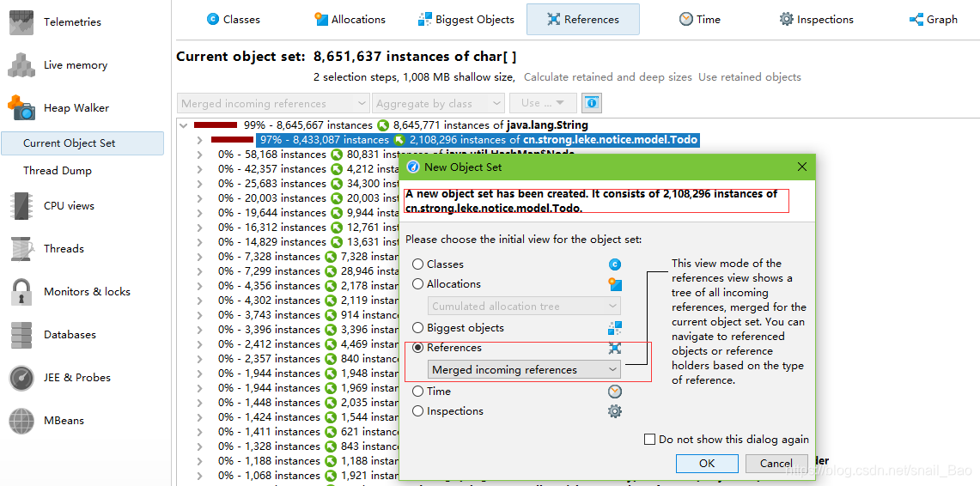Expand the 58,168 instances row
This screenshot has height=486, width=980.
coord(200,155)
